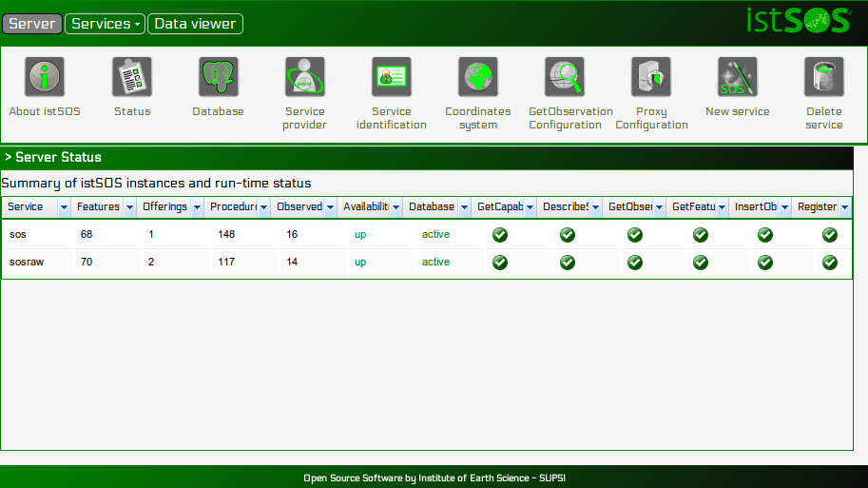This screenshot has height=488, width=868.
Task: Click InsertObservation check icon for sos
Action: [x=765, y=235]
